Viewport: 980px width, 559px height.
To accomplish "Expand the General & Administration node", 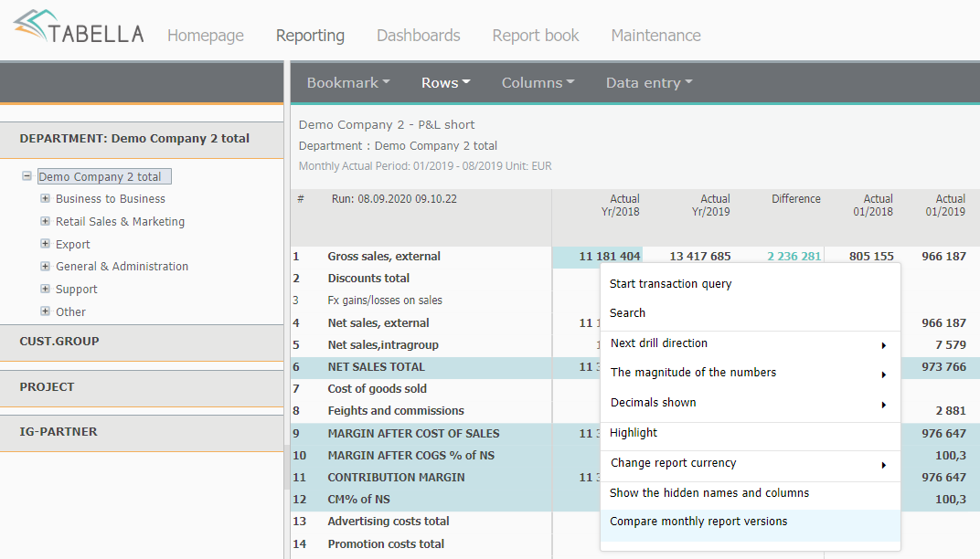I will point(45,267).
